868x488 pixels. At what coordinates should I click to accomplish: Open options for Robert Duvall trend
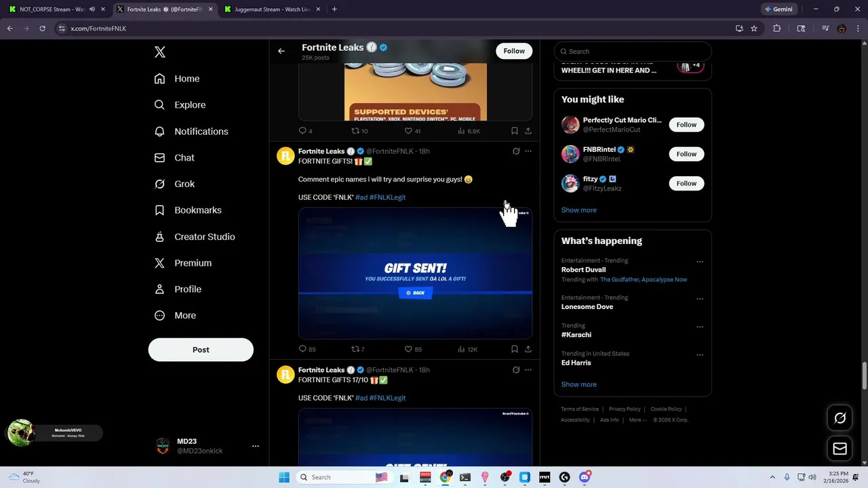pyautogui.click(x=700, y=262)
